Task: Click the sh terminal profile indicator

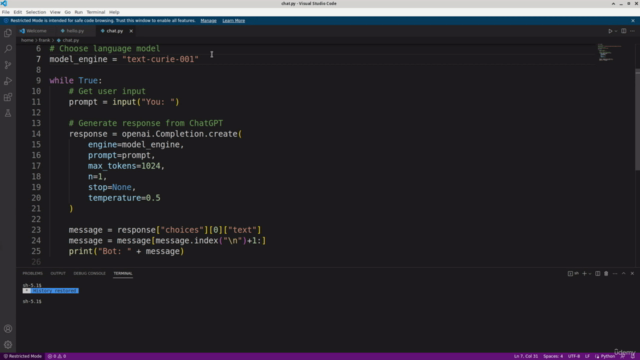Action: [x=573, y=273]
